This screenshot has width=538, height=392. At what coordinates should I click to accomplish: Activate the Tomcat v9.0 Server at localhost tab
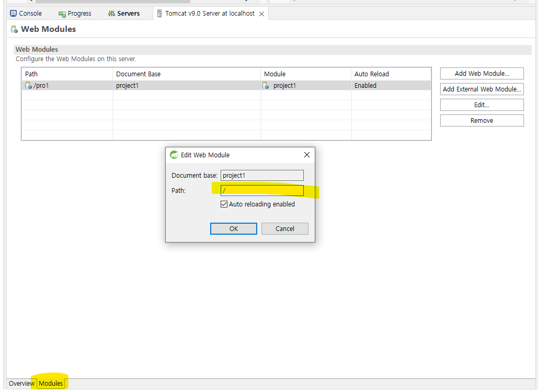(210, 14)
